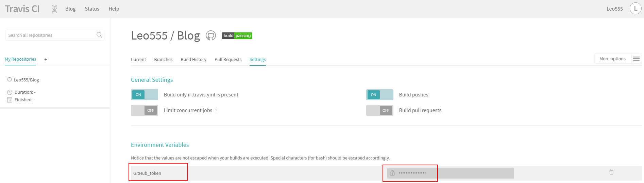
Task: Toggle the Build pushes switch
Action: tap(380, 95)
